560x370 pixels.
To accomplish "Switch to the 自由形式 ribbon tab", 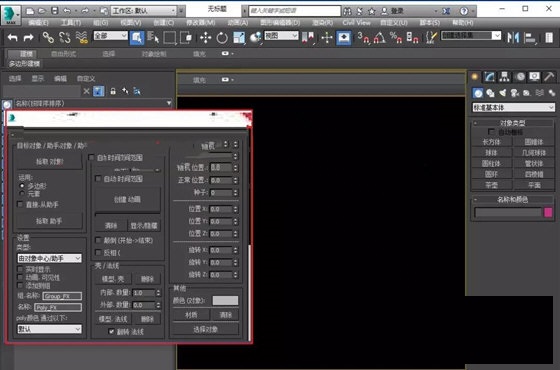I will pos(64,54).
